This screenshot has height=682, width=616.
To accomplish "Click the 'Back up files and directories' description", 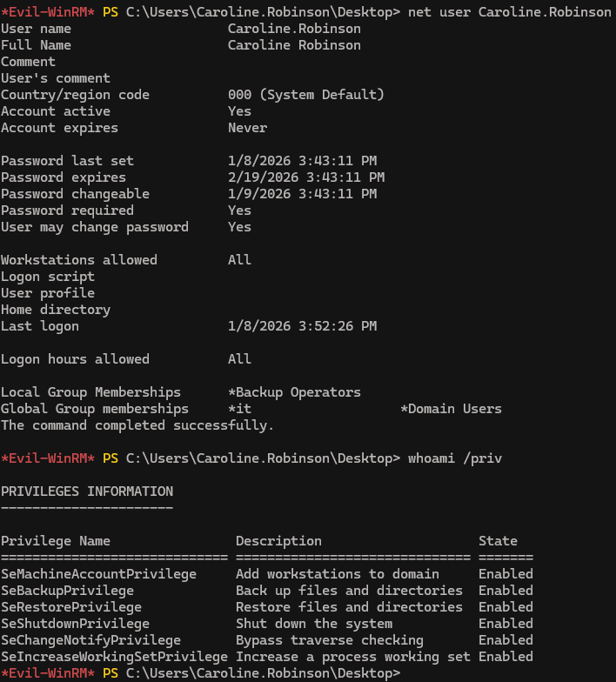I will pyautogui.click(x=349, y=591).
